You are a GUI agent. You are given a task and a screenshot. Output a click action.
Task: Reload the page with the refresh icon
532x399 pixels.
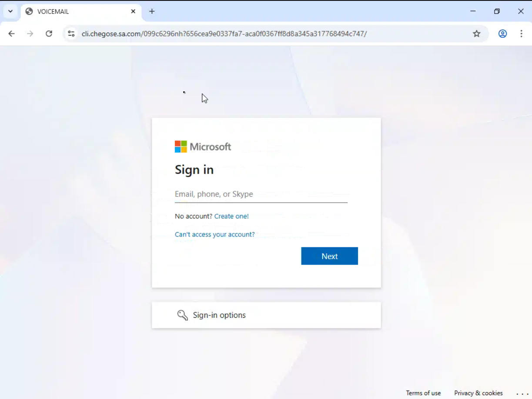[49, 33]
